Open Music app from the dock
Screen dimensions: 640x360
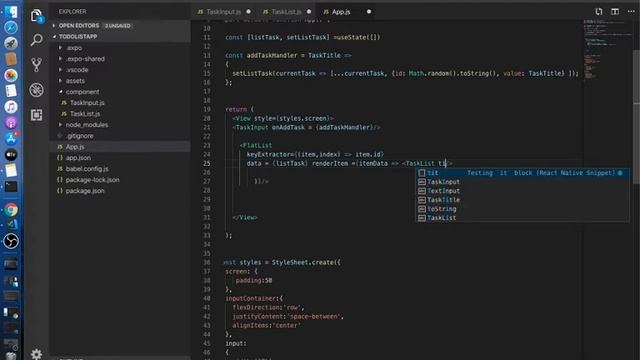[11, 107]
